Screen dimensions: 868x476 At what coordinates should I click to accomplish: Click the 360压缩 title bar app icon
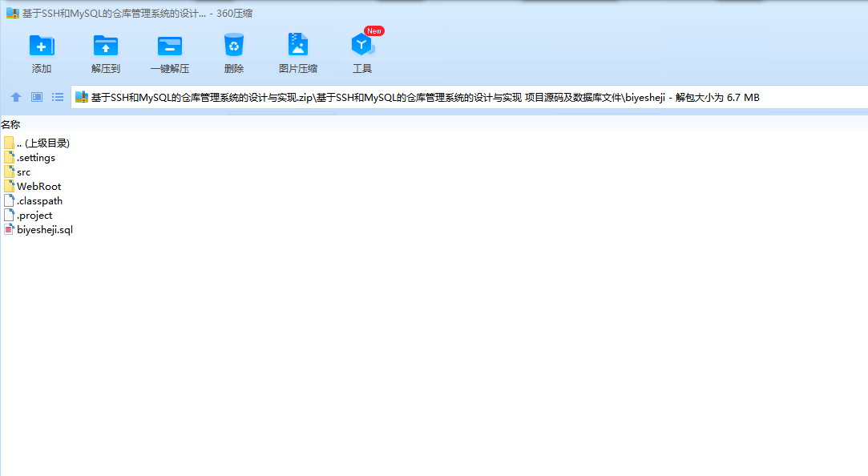(x=13, y=14)
